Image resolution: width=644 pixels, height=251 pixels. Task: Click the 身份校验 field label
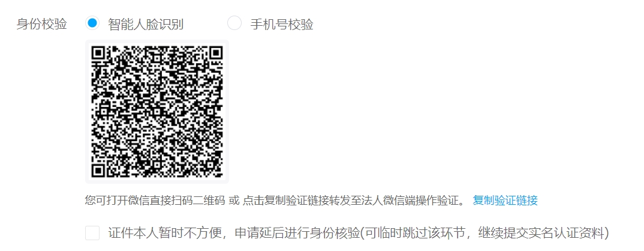[x=41, y=24]
